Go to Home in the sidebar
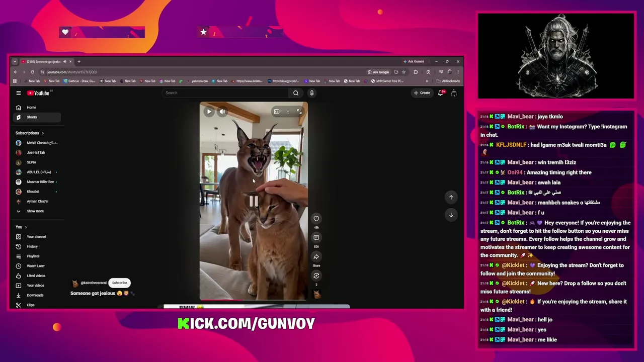The image size is (644, 362). click(37, 108)
